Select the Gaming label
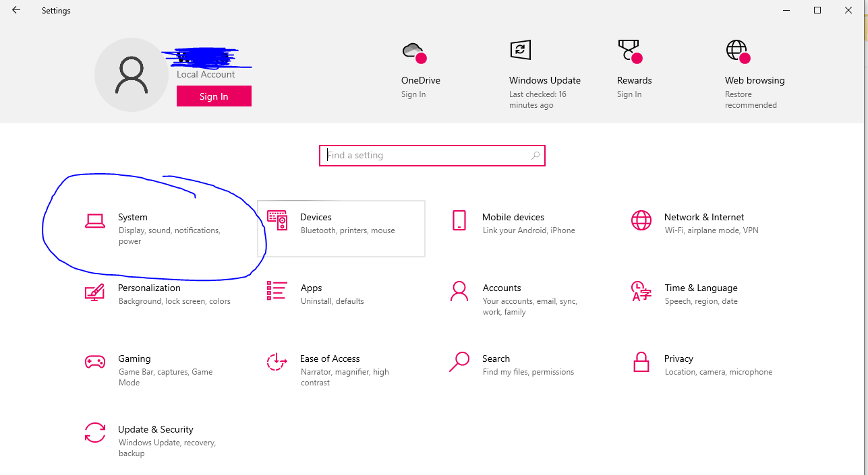The width and height of the screenshot is (868, 475). [135, 358]
